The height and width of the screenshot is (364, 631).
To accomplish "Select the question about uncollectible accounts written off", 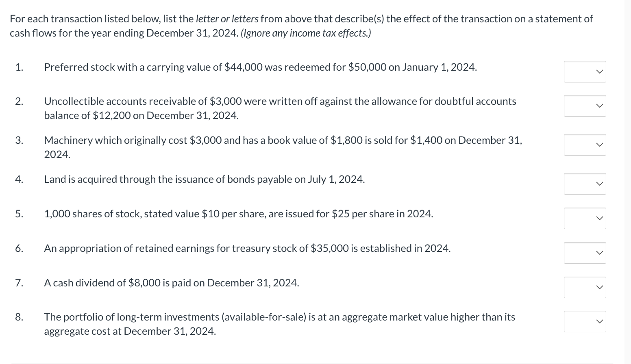I will tap(280, 108).
